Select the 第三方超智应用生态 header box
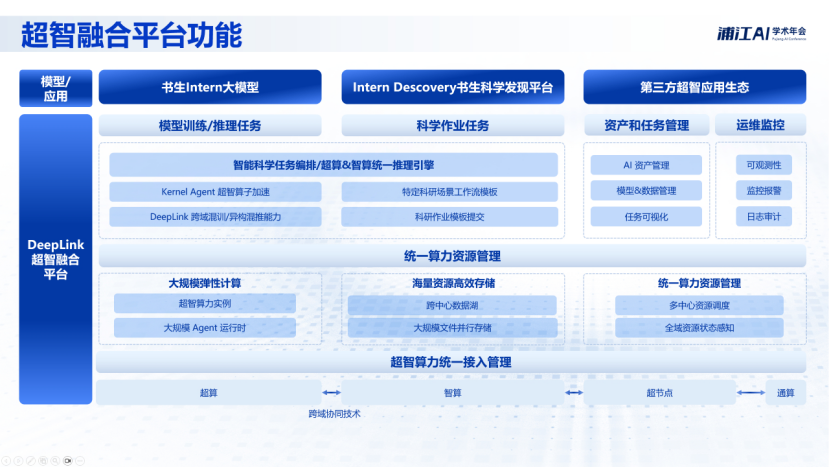 tap(694, 87)
